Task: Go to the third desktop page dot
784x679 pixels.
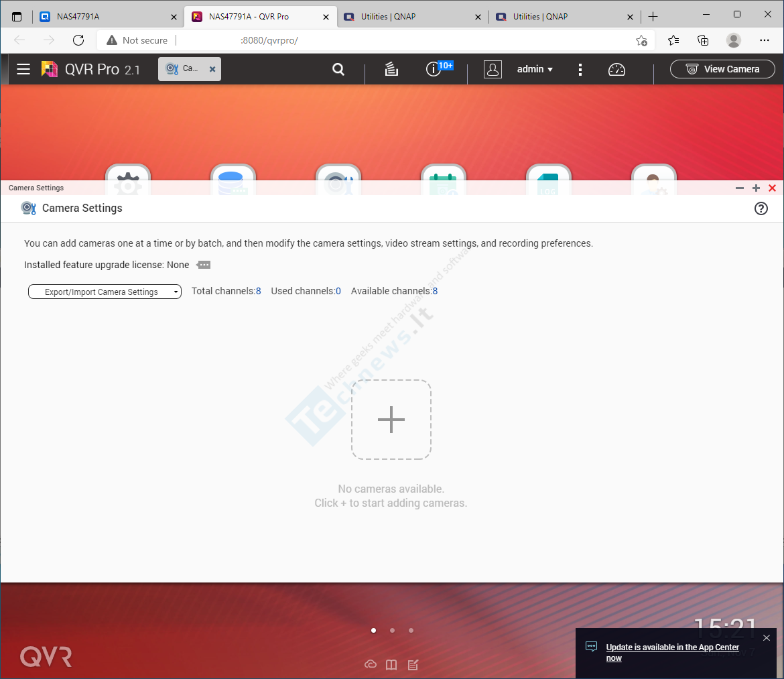Action: pos(411,631)
